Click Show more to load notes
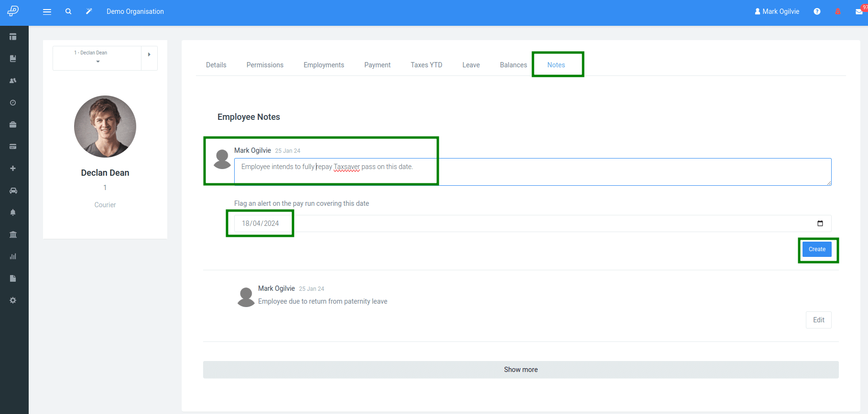This screenshot has height=414, width=868. [521, 370]
